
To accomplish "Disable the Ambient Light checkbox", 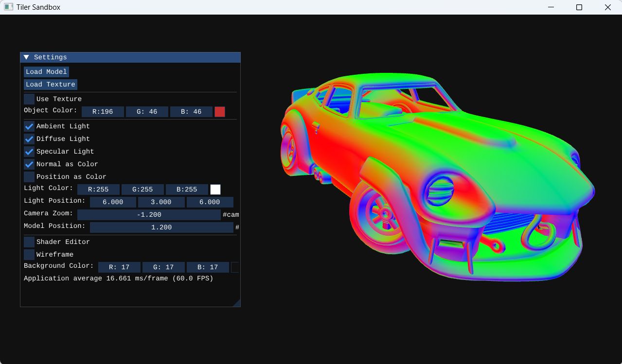I will [29, 126].
